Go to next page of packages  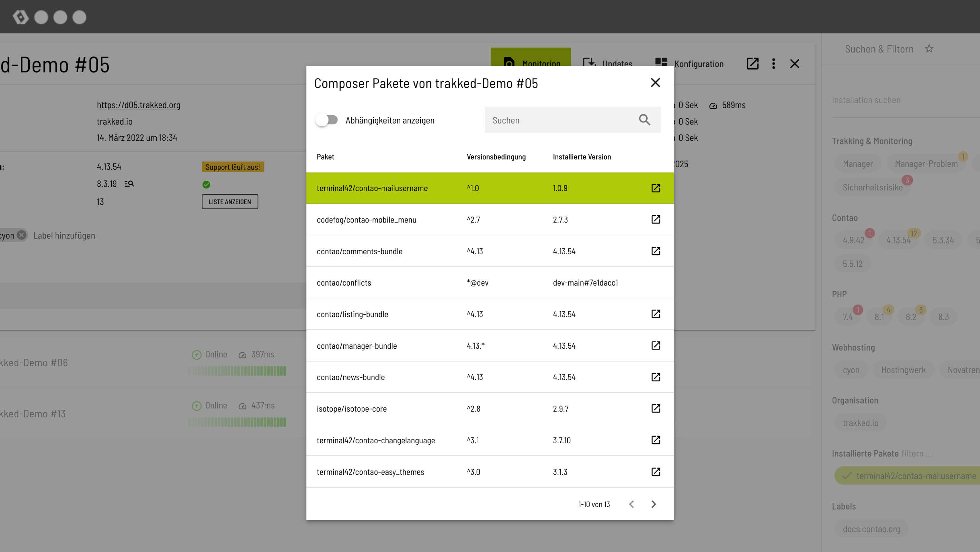654,504
